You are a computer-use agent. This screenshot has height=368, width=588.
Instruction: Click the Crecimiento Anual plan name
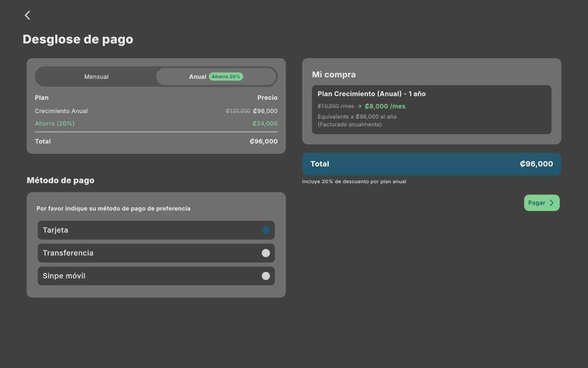click(x=61, y=111)
